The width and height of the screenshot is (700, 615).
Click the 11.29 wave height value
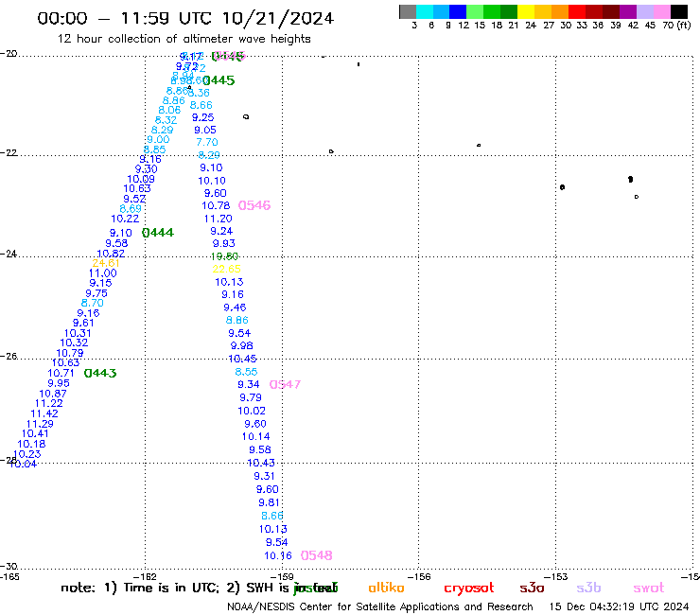point(40,424)
